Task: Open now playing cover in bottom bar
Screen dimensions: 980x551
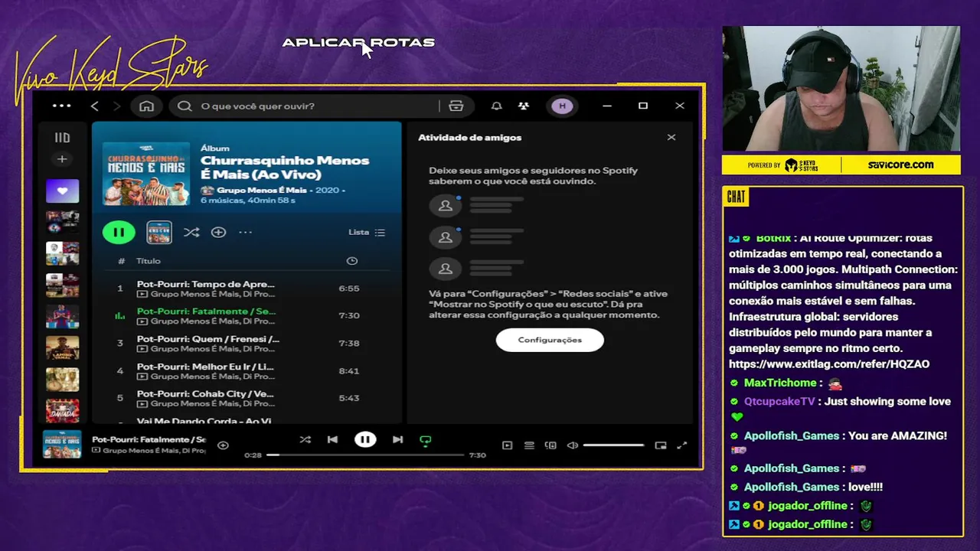Action: click(x=62, y=445)
